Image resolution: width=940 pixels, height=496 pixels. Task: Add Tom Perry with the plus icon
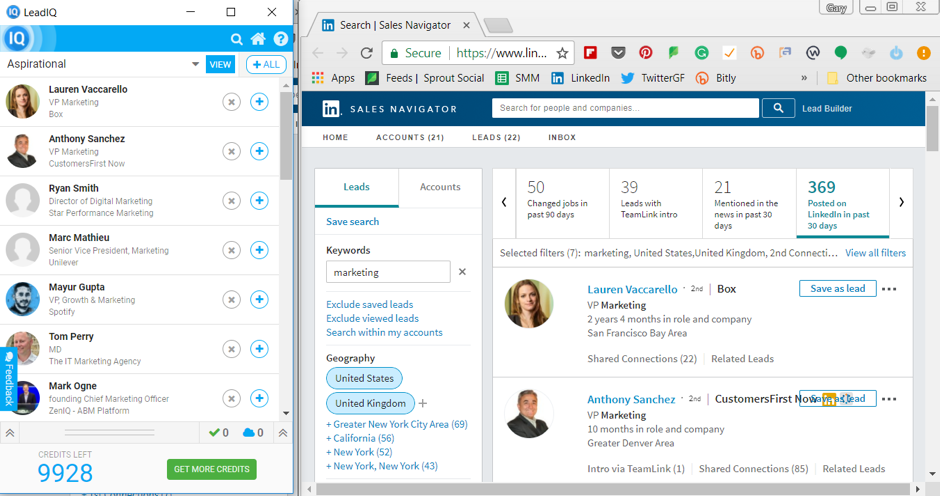[x=259, y=349]
